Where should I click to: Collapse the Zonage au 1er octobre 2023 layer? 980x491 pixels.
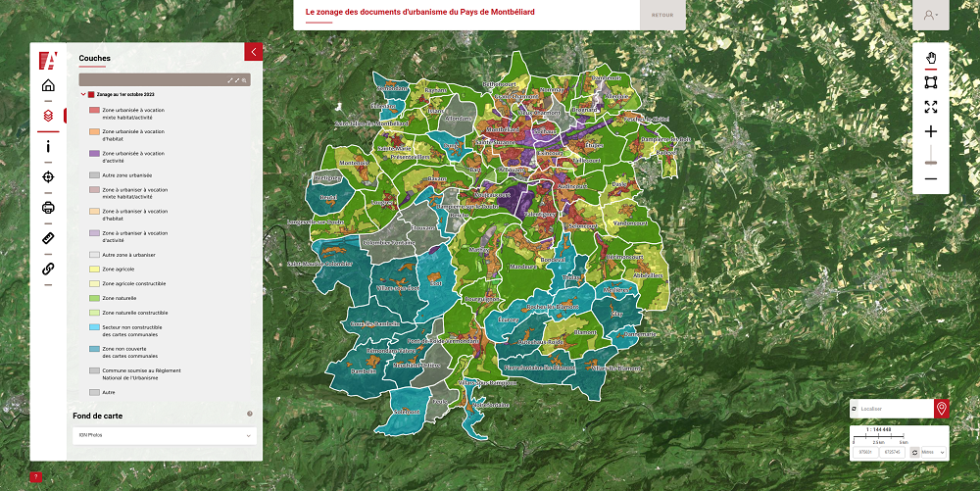83,94
